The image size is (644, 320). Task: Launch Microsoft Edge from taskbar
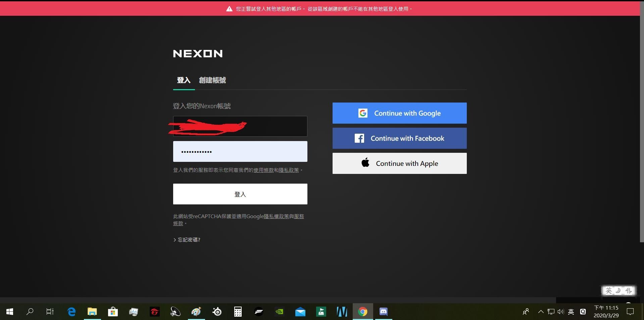pyautogui.click(x=71, y=312)
